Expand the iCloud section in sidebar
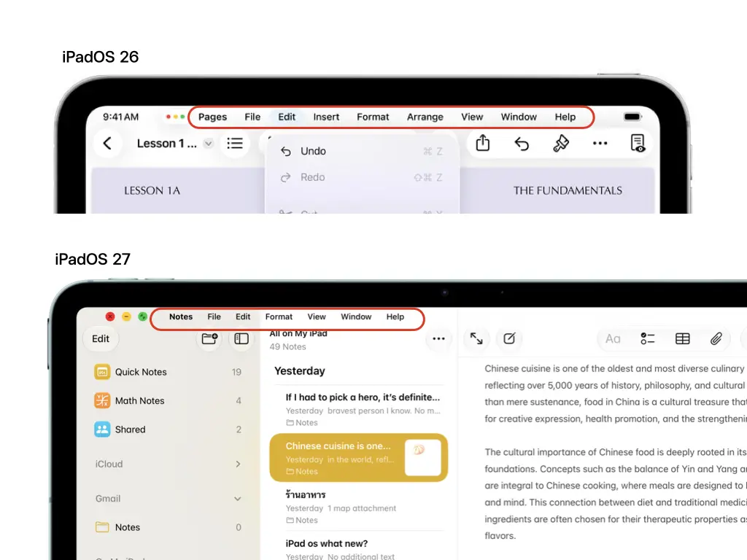The height and width of the screenshot is (560, 747). click(x=238, y=464)
